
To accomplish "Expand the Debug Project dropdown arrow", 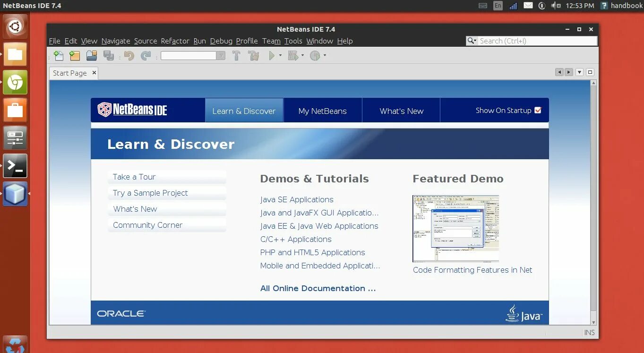I will click(x=302, y=56).
